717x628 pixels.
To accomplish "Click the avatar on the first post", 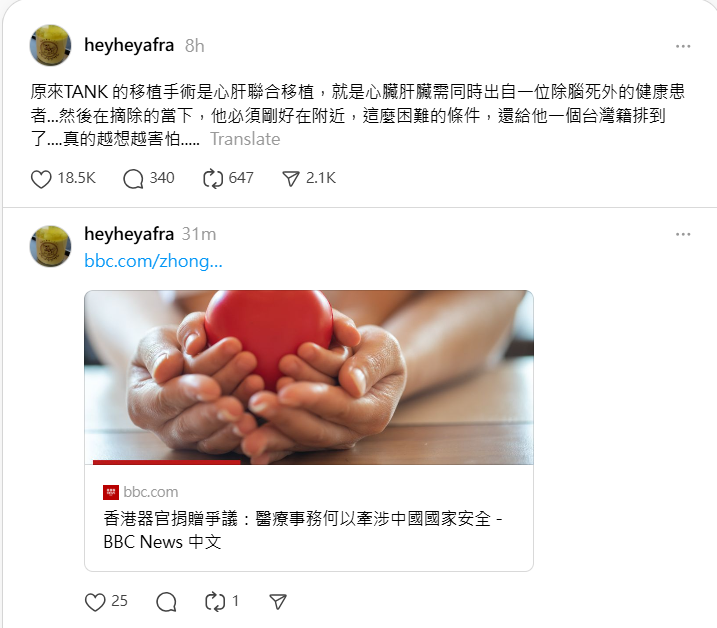I will click(x=50, y=45).
